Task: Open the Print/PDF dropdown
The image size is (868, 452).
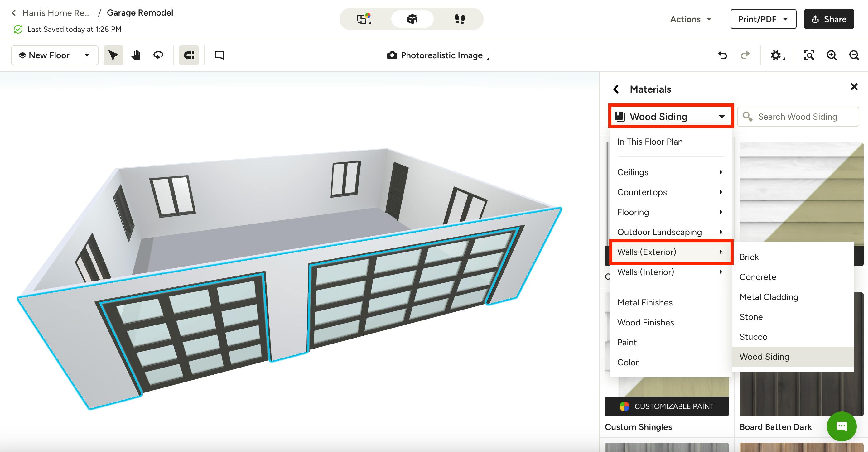Action: (763, 19)
